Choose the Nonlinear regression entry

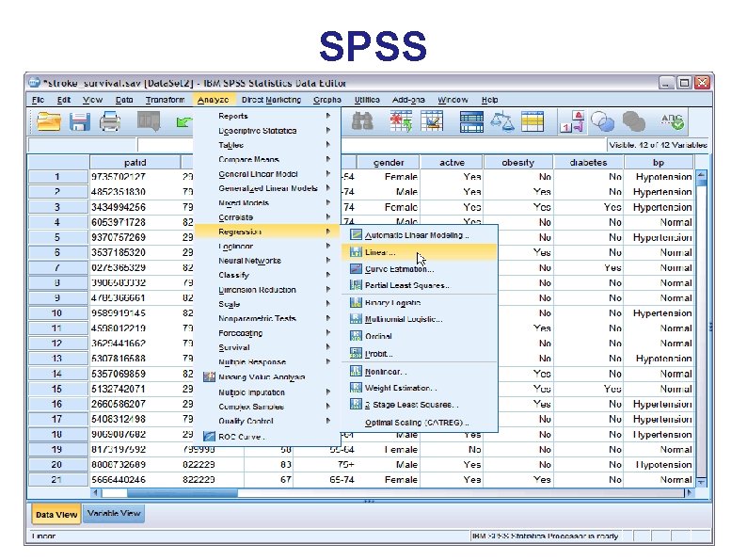click(420, 371)
